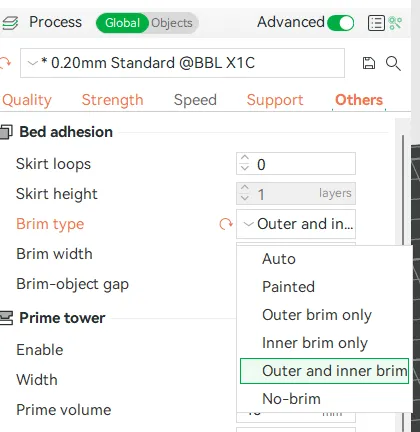Choose Outer brim only option
This screenshot has width=420, height=432.
tap(317, 315)
